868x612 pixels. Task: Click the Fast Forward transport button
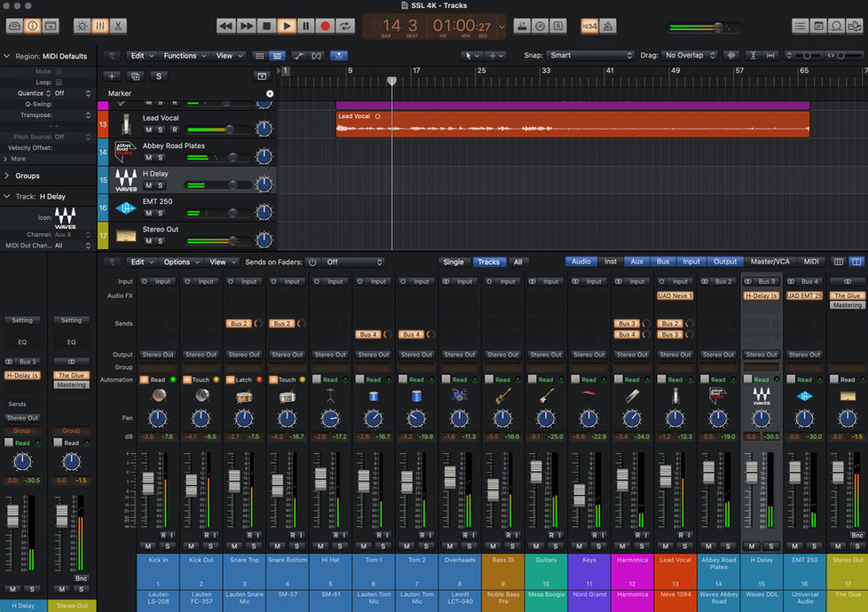point(246,26)
